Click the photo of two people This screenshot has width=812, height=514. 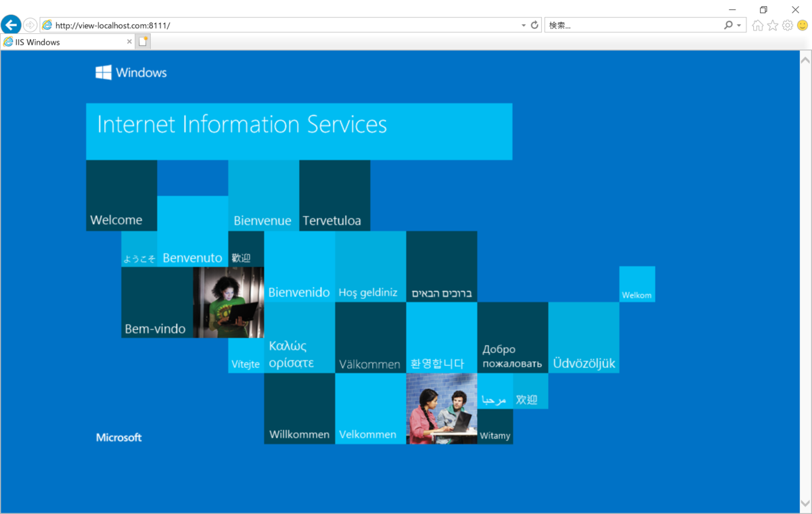(x=441, y=408)
